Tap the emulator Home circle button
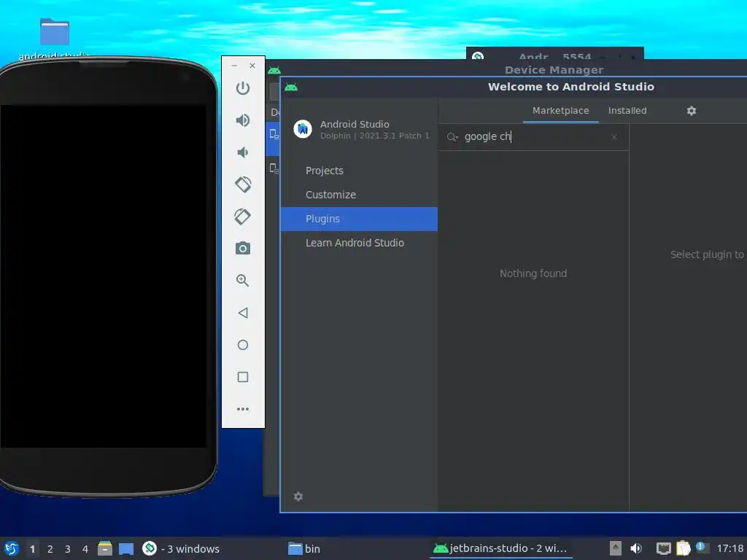Screen dimensions: 747x560 click(243, 345)
